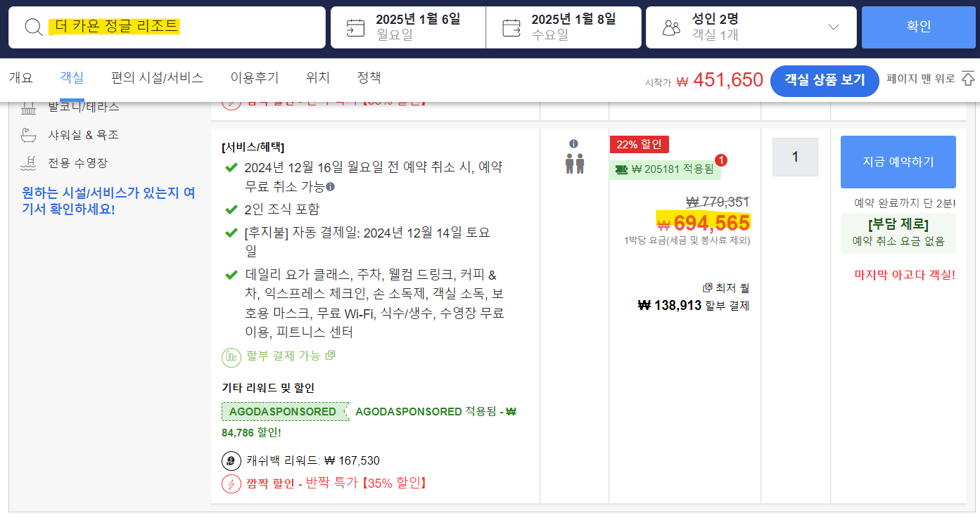
Task: Select check-out date 2025년 1월 8일
Action: pyautogui.click(x=564, y=27)
